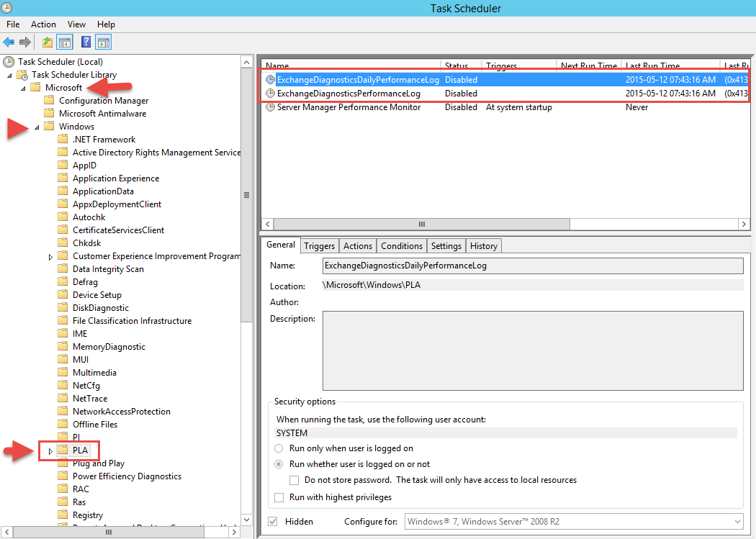This screenshot has width=756, height=539.
Task: Click the Server Manager Performance Monitor clock icon
Action: (x=269, y=107)
